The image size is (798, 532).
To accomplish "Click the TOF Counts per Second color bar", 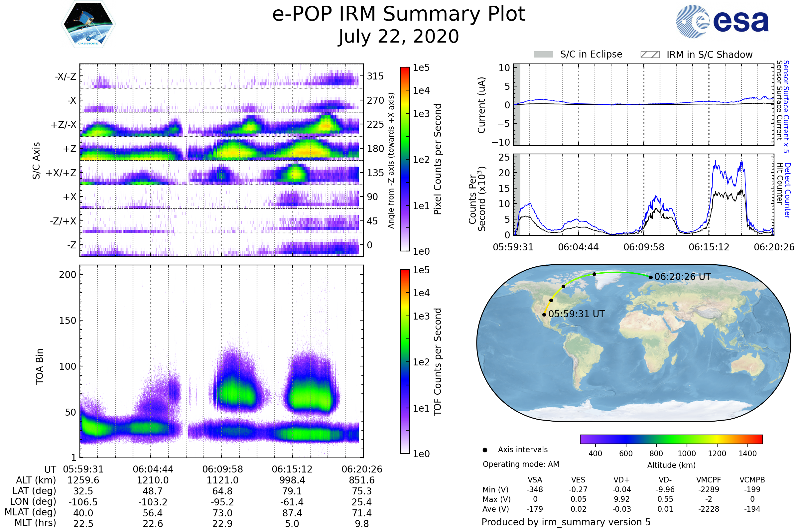I will [405, 362].
